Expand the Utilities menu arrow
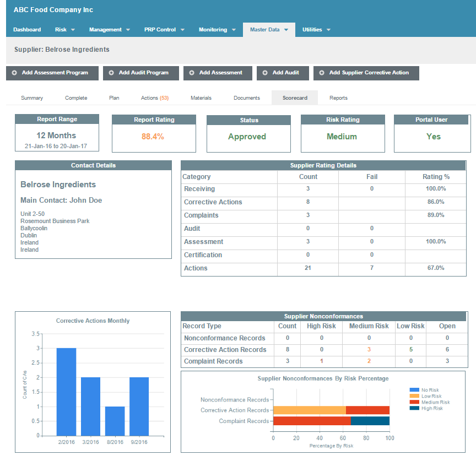The width and height of the screenshot is (476, 455). [x=328, y=30]
